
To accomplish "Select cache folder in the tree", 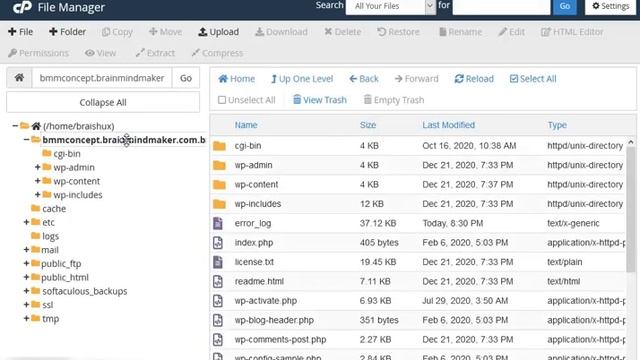I will tap(54, 209).
